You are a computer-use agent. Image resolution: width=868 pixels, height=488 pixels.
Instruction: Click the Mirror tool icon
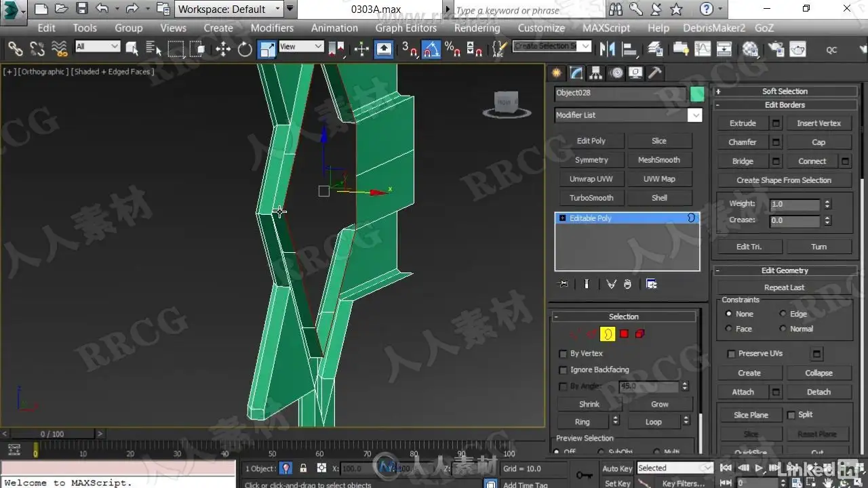pos(607,49)
